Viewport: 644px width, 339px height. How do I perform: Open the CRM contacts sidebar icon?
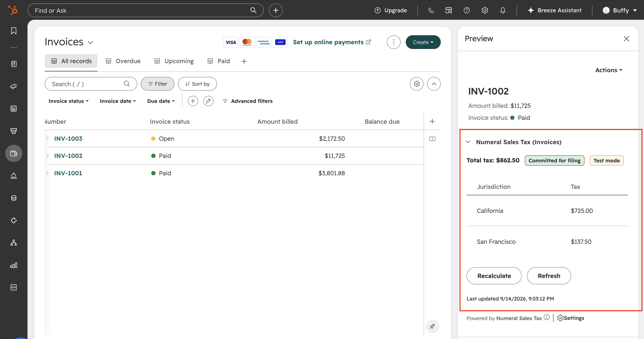[x=14, y=64]
